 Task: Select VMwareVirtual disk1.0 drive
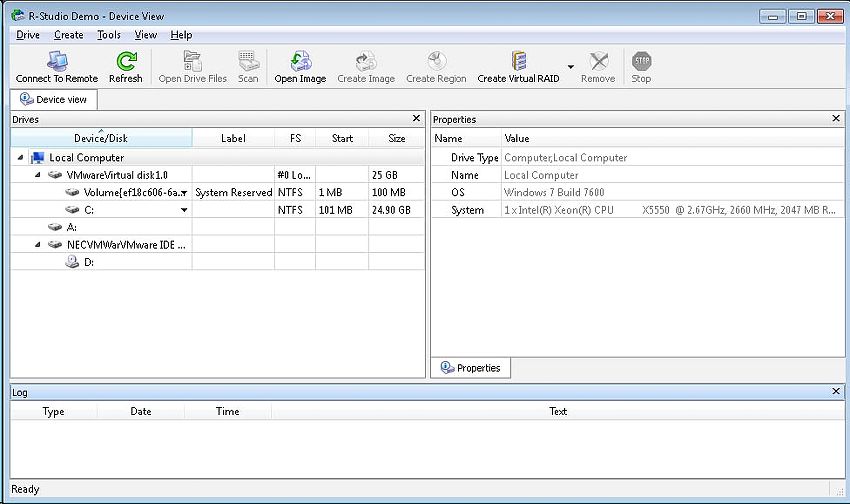click(117, 175)
